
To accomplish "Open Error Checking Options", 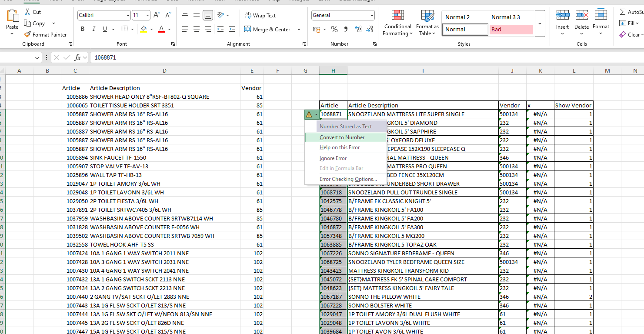I will point(345,179).
